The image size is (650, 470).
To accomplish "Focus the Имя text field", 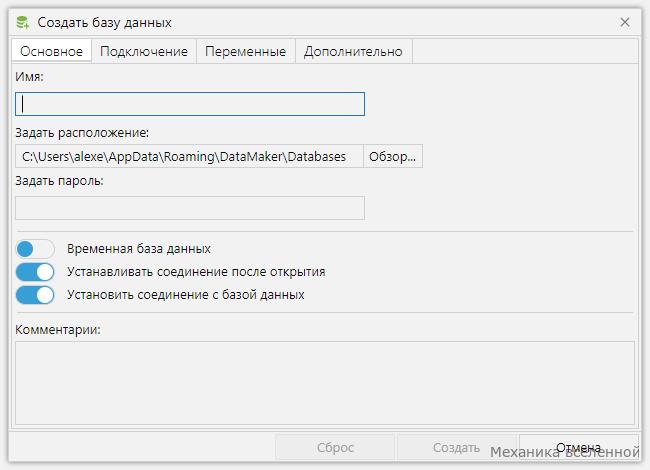I will tap(190, 104).
